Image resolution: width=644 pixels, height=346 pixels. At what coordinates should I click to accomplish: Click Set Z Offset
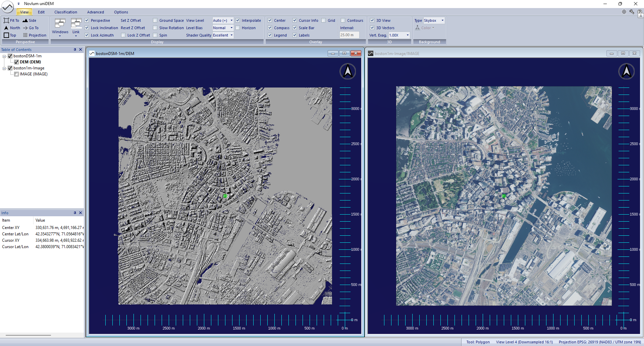[131, 20]
